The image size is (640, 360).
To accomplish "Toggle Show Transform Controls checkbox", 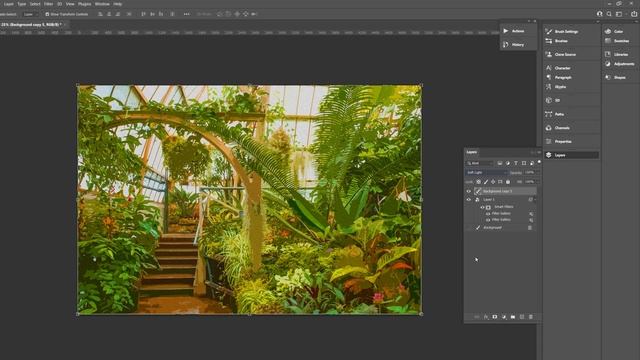I will pos(47,14).
